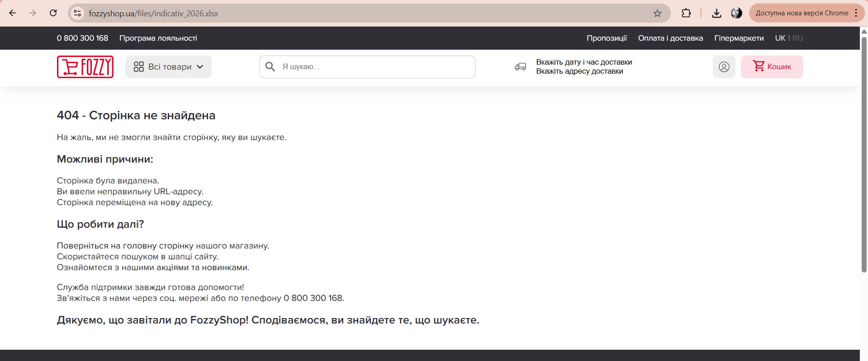Bookmark this page with the star icon
This screenshot has height=361, width=868.
click(x=657, y=14)
